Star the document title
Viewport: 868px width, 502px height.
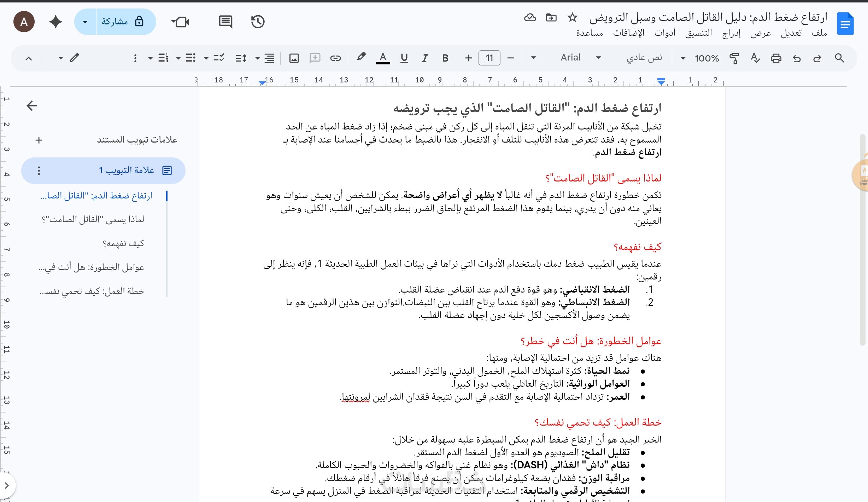[x=572, y=17]
